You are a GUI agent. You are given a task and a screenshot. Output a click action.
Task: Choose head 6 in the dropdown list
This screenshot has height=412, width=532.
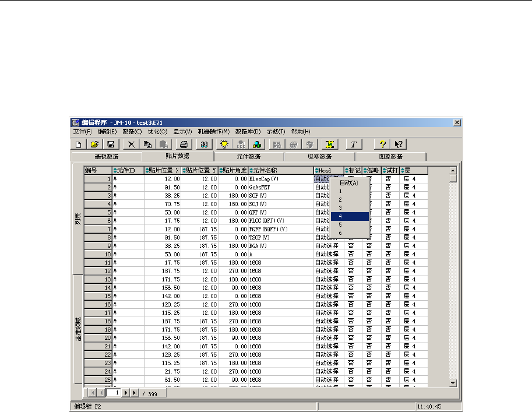pyautogui.click(x=350, y=233)
